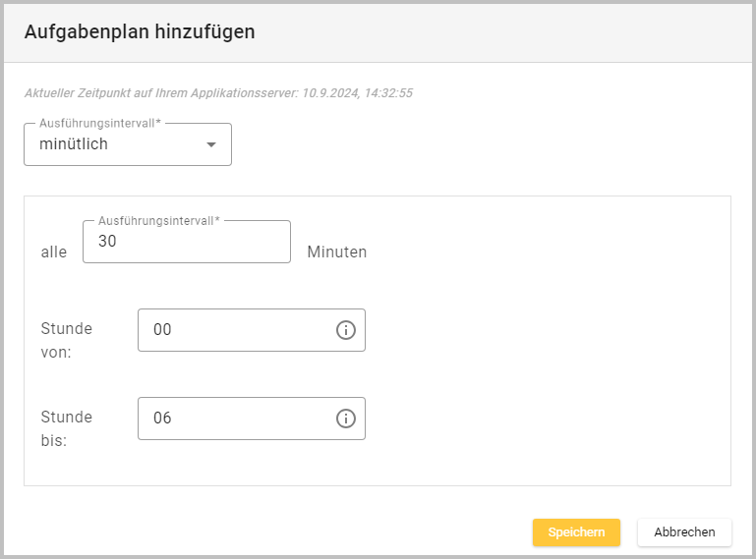
Task: Click the Ausführungsintervall label above the 30 field
Action: (x=158, y=221)
